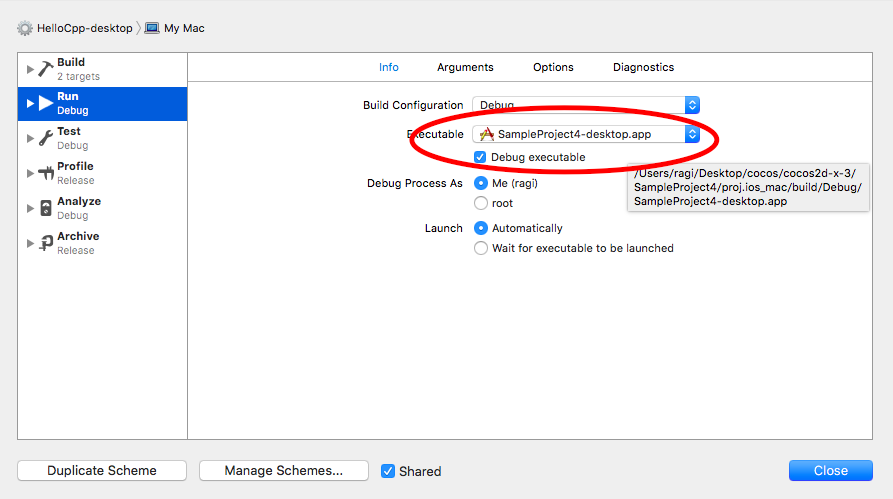Viewport: 893px width, 499px height.
Task: Choose Wait for executable to be launched
Action: click(481, 248)
